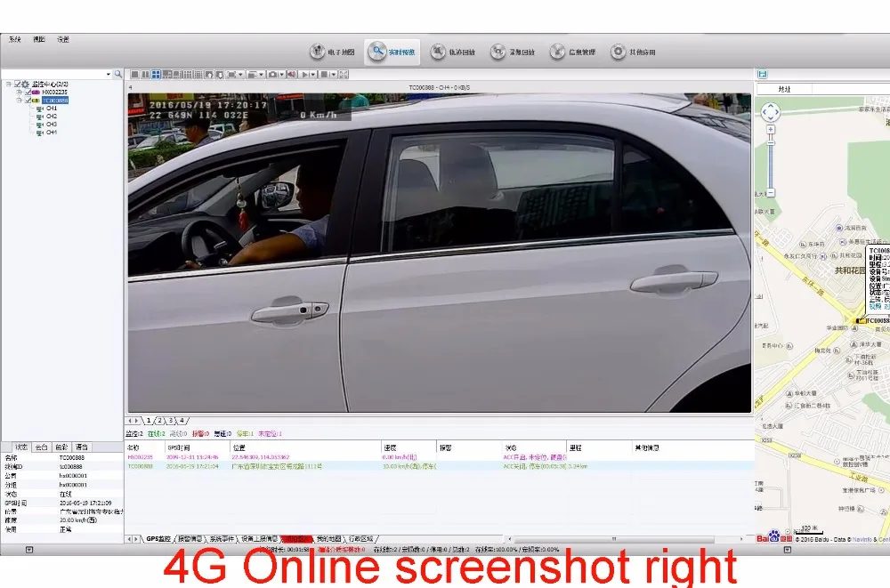This screenshot has height=588, width=890.
Task: Zoom out map with minus button
Action: [x=770, y=193]
